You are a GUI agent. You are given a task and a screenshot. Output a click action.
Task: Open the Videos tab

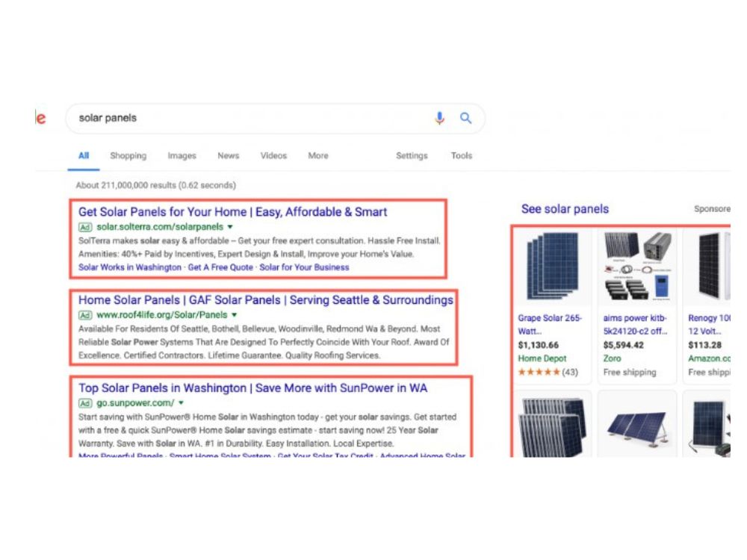(273, 156)
